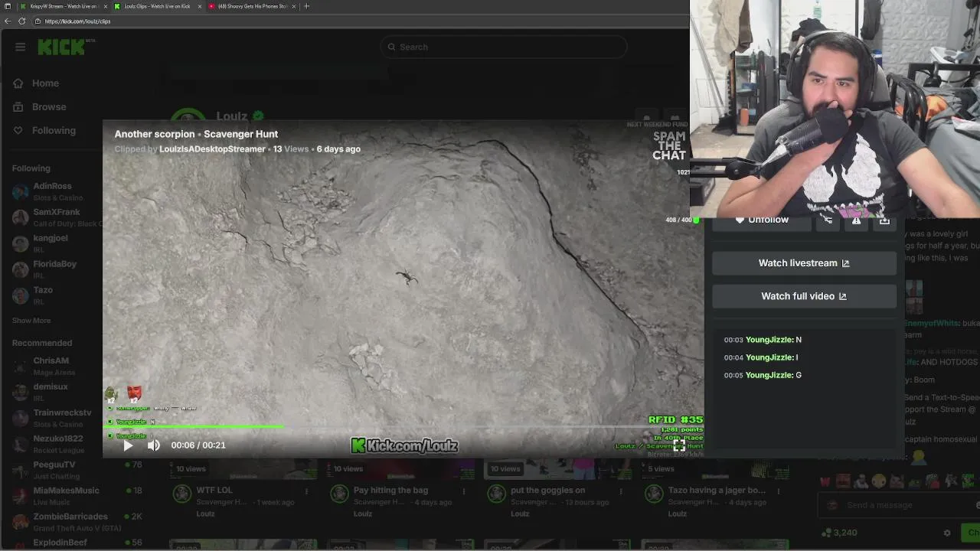The height and width of the screenshot is (551, 980).
Task: Jump to 00:05 YoungJizzle chat message
Action: [x=763, y=375]
